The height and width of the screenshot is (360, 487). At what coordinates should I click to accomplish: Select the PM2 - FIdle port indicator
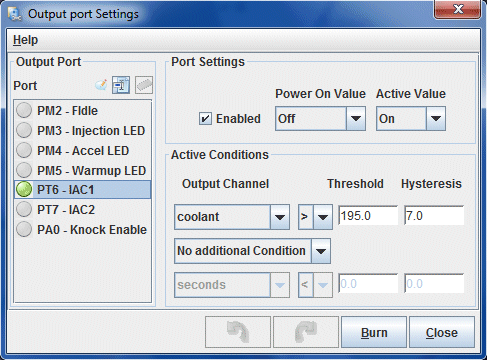coord(24,110)
